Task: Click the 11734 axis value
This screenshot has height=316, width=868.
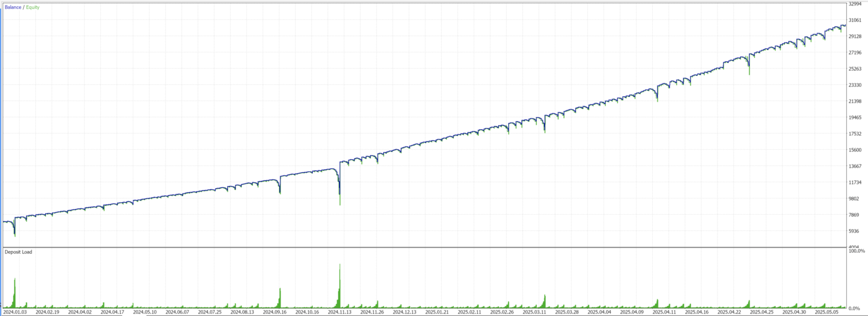Action: 855,183
